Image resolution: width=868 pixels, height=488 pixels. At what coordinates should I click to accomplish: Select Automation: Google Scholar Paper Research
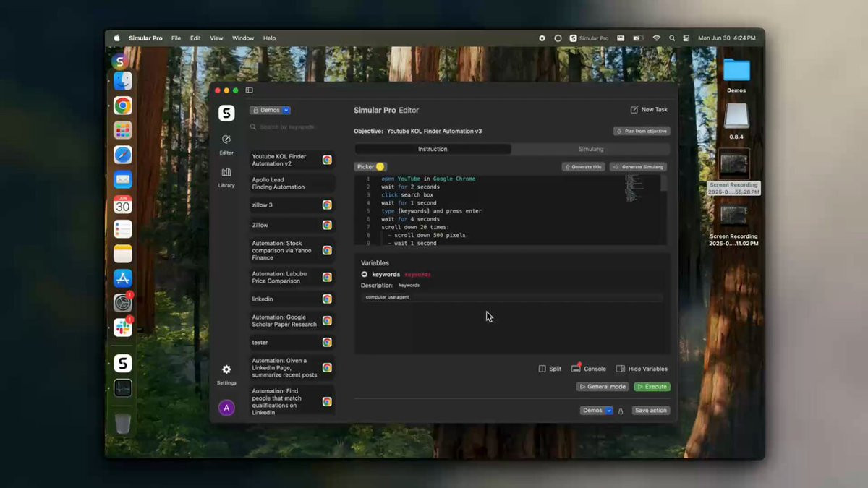(x=292, y=320)
